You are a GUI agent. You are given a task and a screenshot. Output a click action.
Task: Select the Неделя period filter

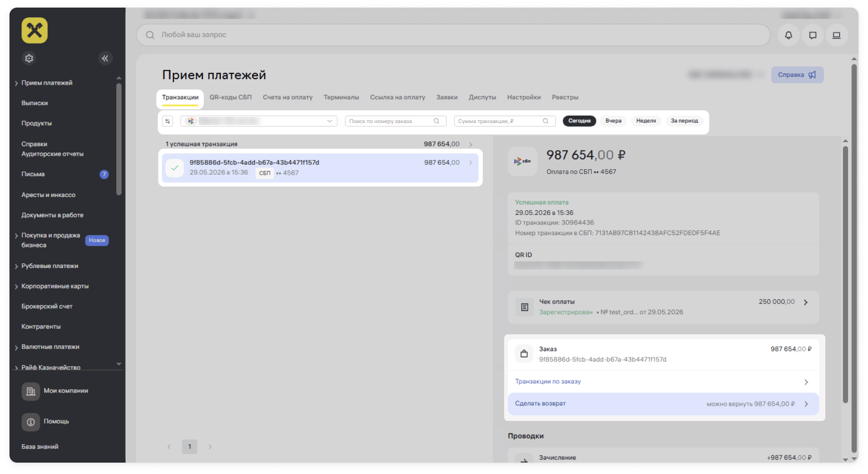tap(646, 121)
